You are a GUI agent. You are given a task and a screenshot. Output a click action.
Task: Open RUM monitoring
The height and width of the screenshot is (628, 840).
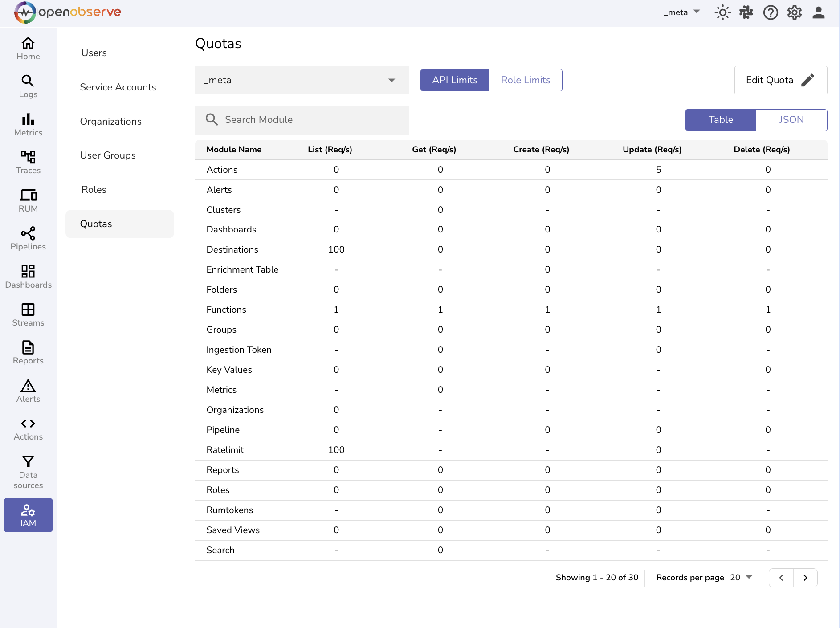(28, 201)
